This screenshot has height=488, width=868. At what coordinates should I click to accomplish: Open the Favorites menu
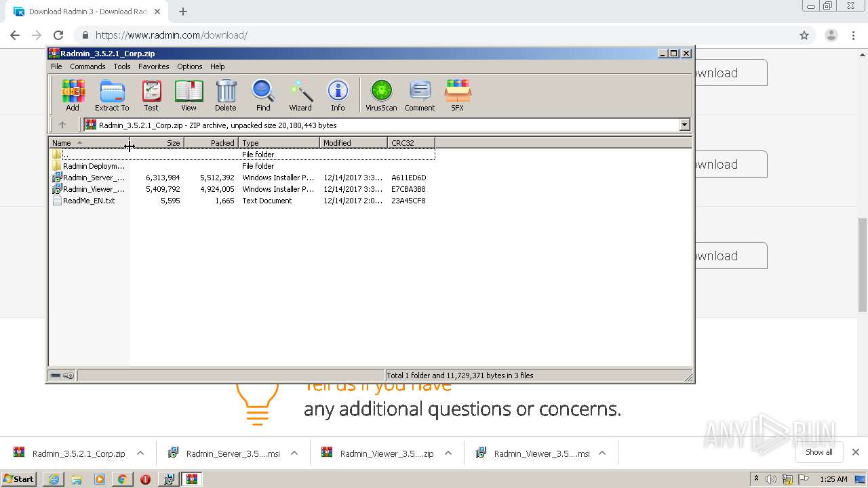pos(154,66)
